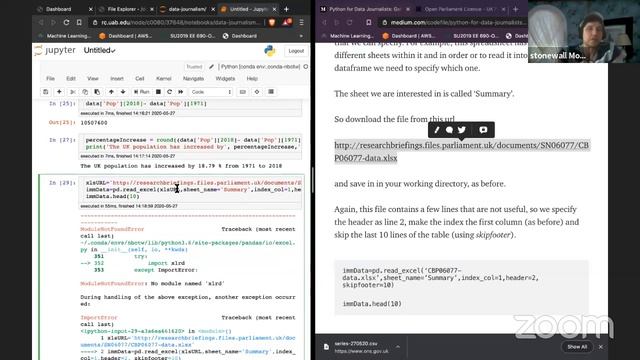Open the Brave rewards triangle icon
Screen dimensions: 640x360
[287, 22]
